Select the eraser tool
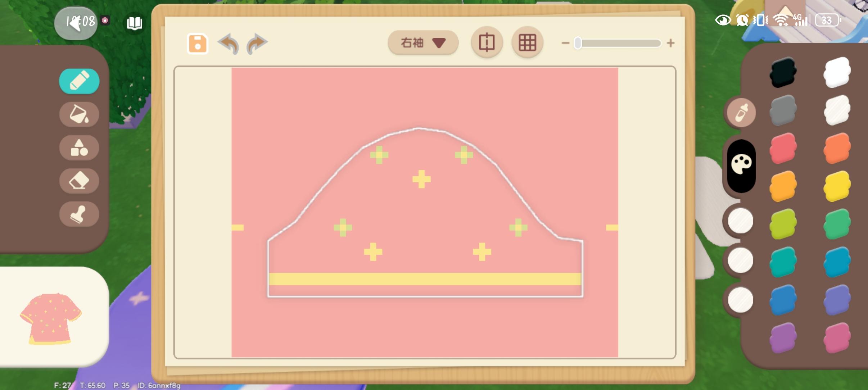 [x=79, y=181]
